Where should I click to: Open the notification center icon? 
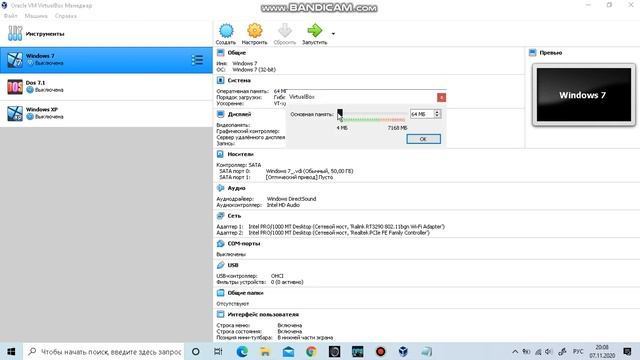pos(627,351)
